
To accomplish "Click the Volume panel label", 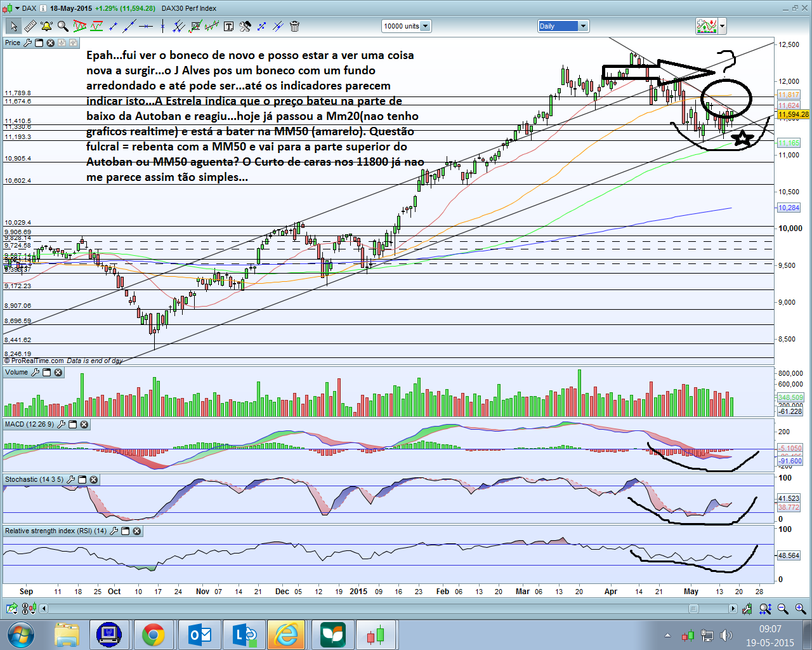I will 16,372.
